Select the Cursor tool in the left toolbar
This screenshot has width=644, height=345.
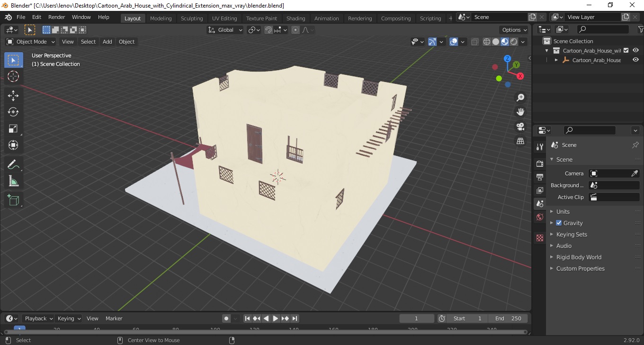[x=13, y=76]
